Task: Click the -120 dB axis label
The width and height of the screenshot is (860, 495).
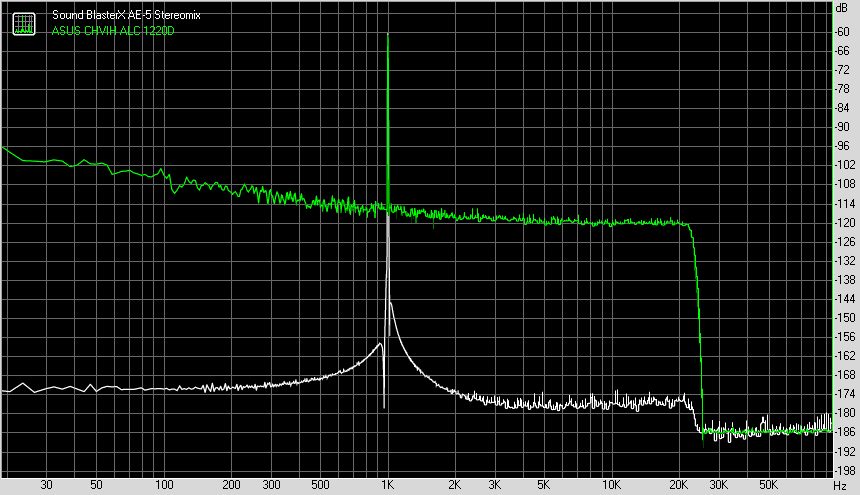Action: [844, 223]
